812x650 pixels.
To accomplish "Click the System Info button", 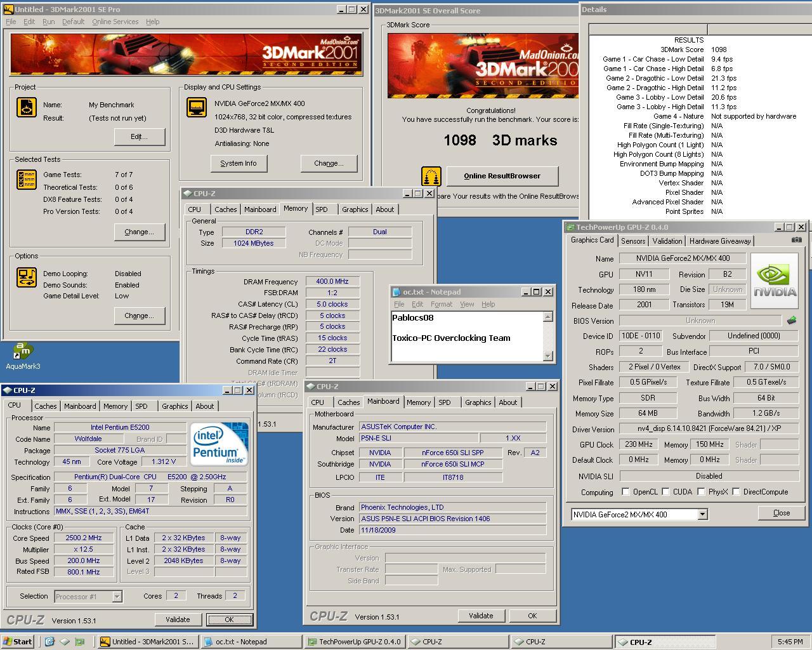I will click(x=239, y=163).
